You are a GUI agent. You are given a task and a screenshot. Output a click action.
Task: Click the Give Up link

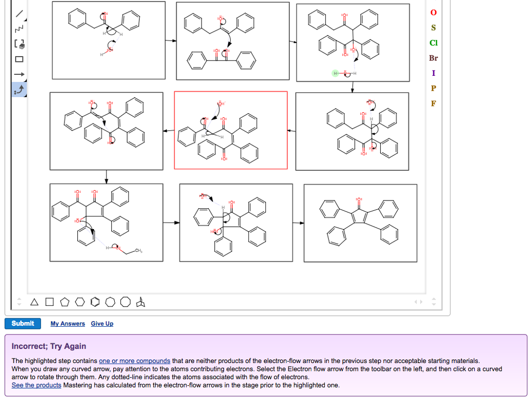pyautogui.click(x=102, y=324)
